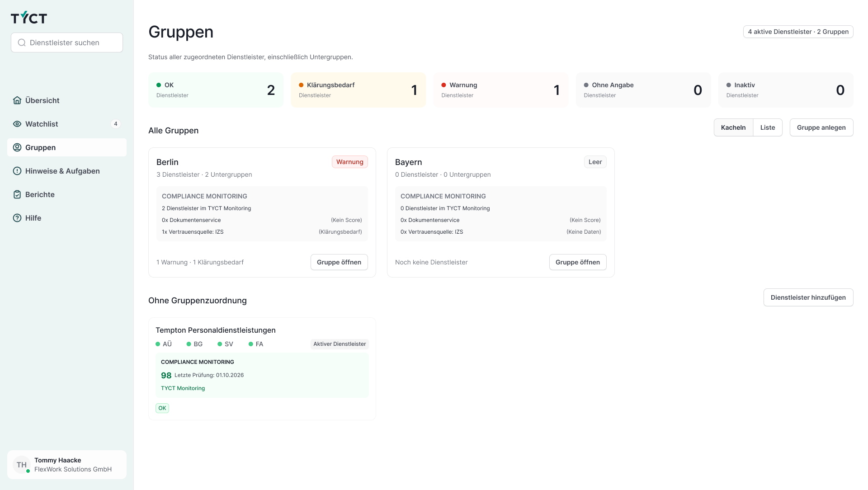
Task: Click the Watchlist eye icon
Action: [x=17, y=124]
